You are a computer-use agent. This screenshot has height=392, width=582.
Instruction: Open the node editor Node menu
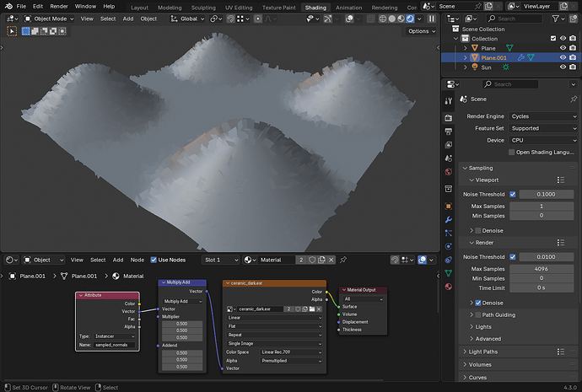(x=137, y=260)
